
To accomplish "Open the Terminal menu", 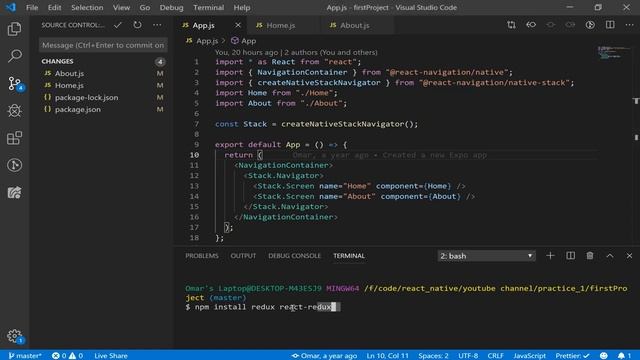I will (x=209, y=7).
